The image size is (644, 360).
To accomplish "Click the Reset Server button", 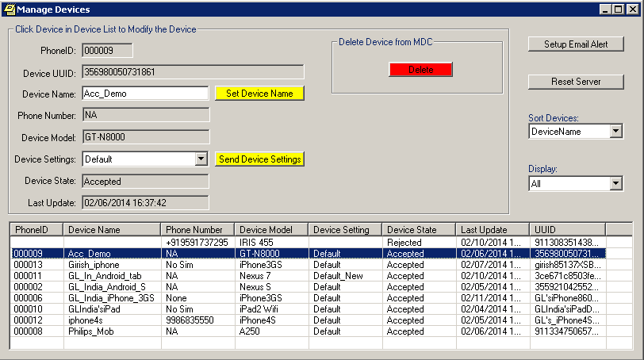I will (x=576, y=82).
